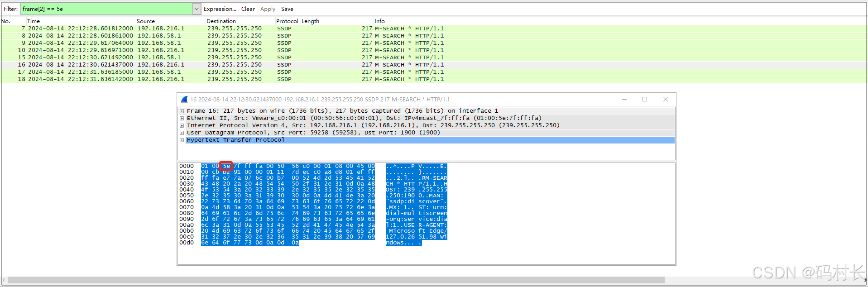Sort by the Destination column header
The image size is (868, 287).
click(x=221, y=21)
